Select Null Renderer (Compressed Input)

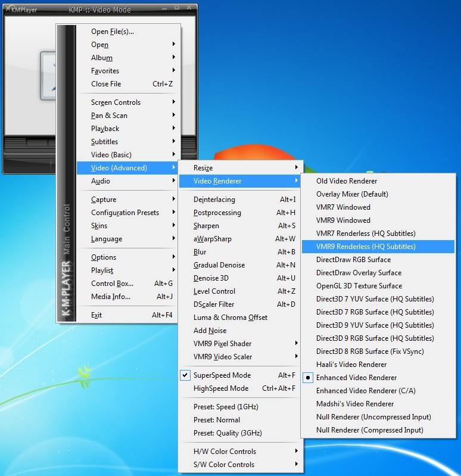tap(378, 430)
